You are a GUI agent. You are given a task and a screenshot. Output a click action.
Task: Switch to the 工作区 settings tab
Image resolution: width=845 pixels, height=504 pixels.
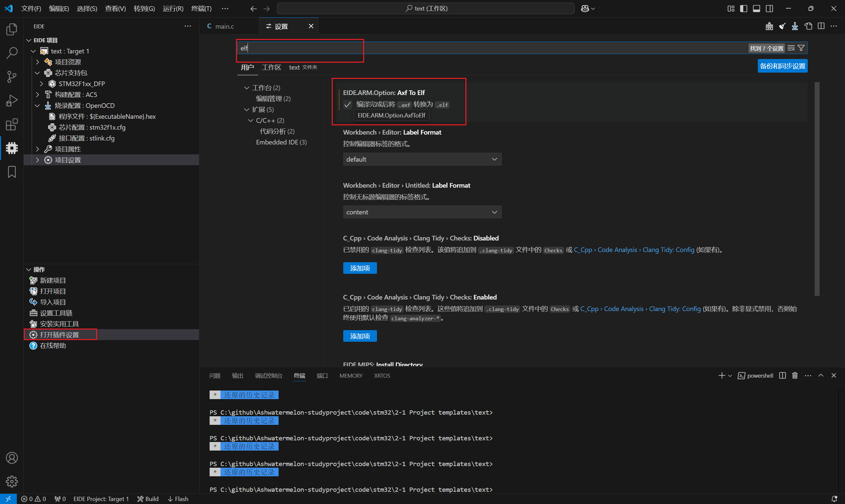pyautogui.click(x=271, y=67)
